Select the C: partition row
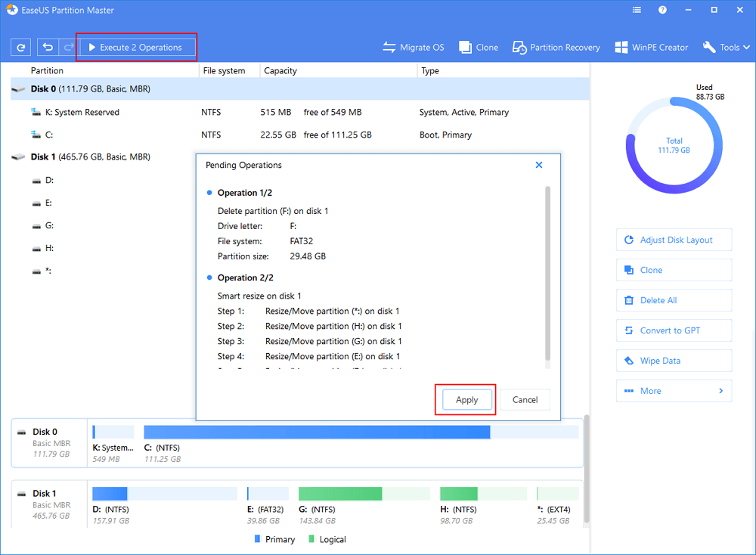The height and width of the screenshot is (555, 756). 300,135
